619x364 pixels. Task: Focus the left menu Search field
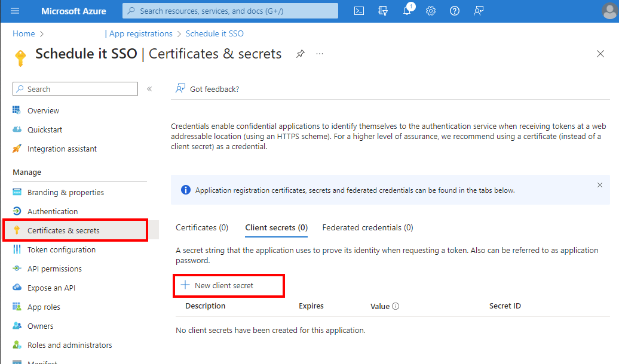[x=75, y=89]
